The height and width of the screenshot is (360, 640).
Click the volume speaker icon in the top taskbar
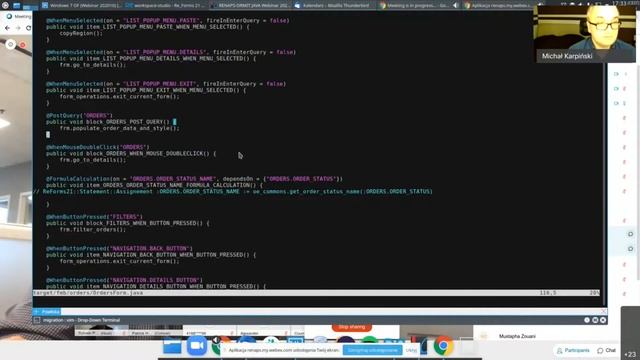456,5
